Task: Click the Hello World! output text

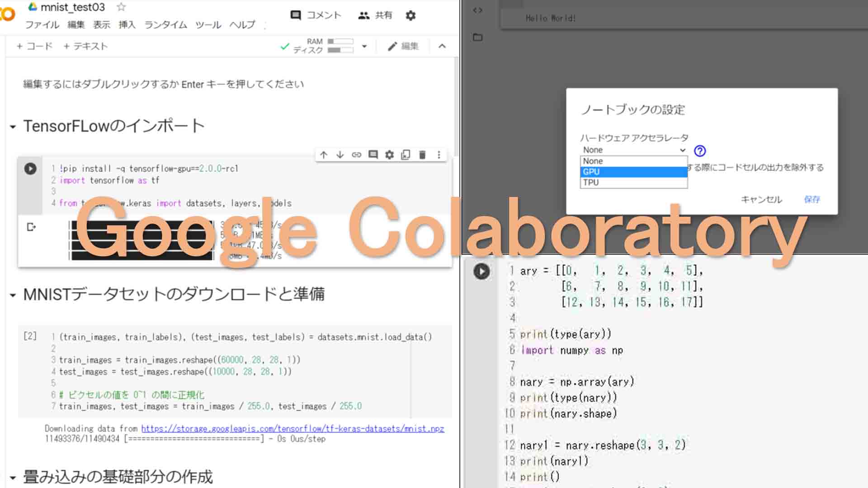Action: (x=551, y=19)
